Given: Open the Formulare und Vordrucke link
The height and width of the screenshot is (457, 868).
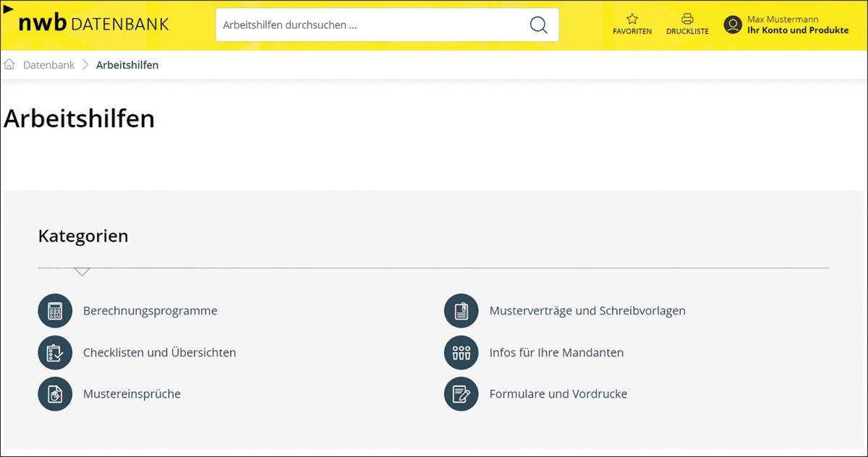Looking at the screenshot, I should tap(558, 394).
